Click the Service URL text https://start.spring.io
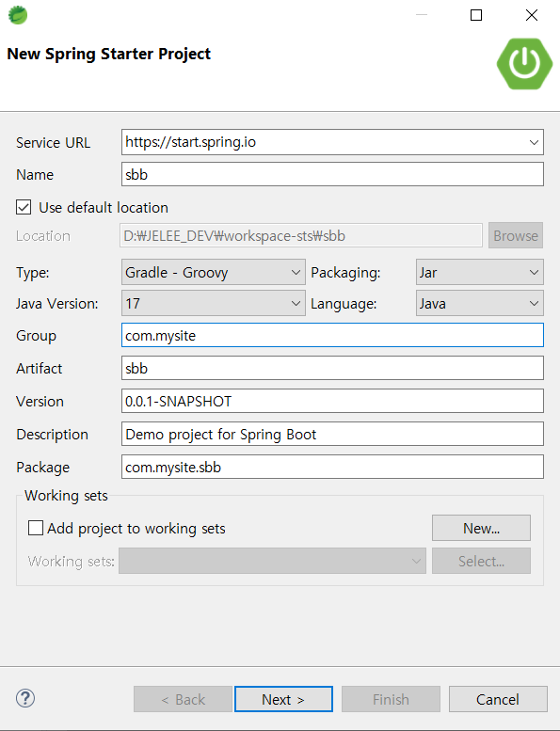Viewport: 560px width, 731px height. click(191, 142)
